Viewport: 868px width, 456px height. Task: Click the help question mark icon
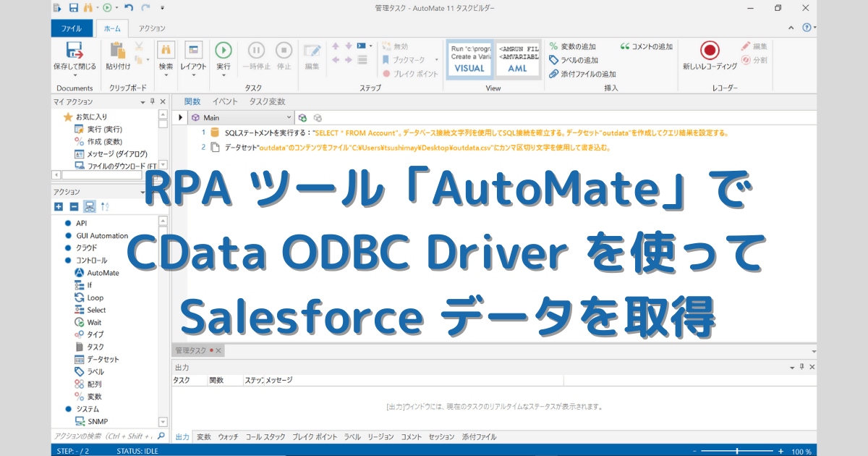coord(807,28)
